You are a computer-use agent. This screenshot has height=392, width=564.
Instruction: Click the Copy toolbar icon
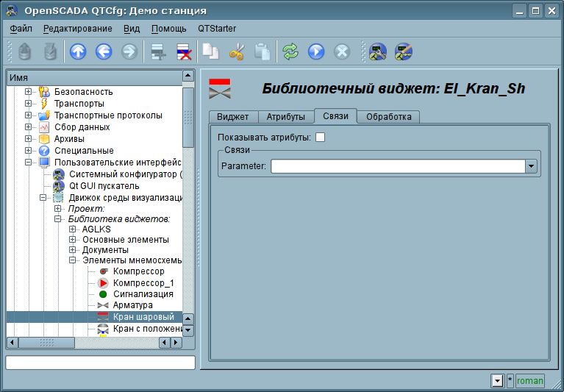point(211,51)
